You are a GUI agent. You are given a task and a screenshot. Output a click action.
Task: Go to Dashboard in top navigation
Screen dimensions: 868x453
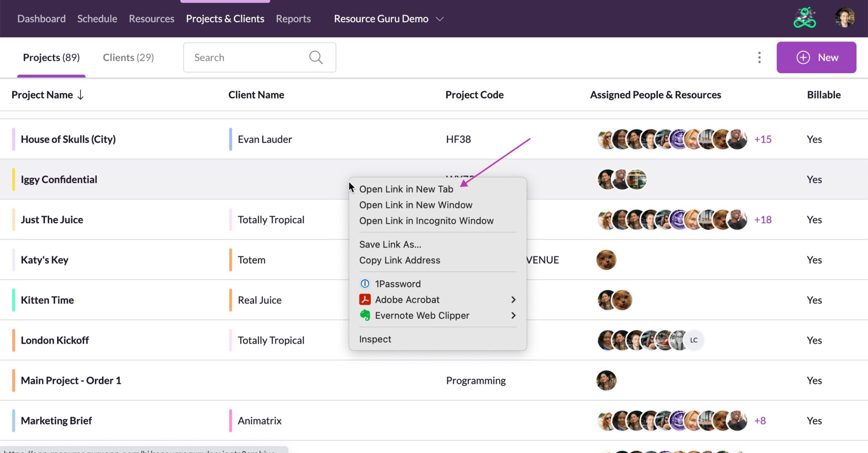click(41, 19)
